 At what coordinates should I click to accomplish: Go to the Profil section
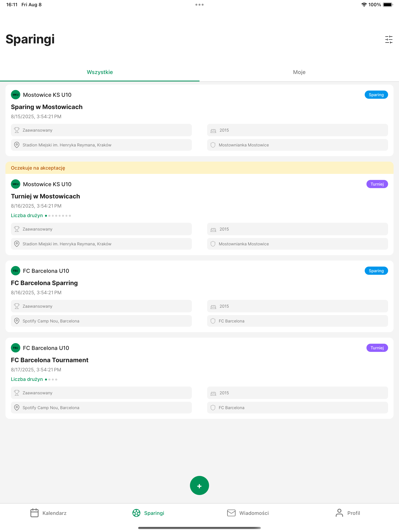348,513
